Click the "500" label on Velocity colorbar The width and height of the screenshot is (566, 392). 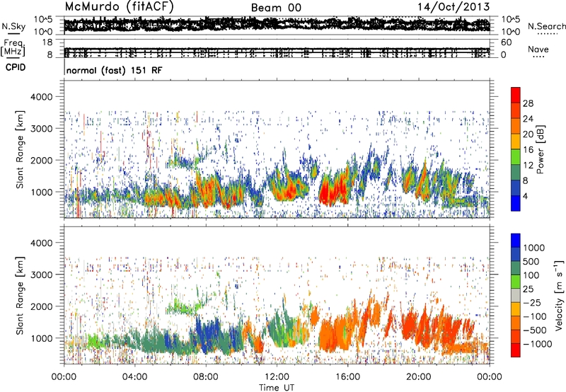pyautogui.click(x=531, y=261)
